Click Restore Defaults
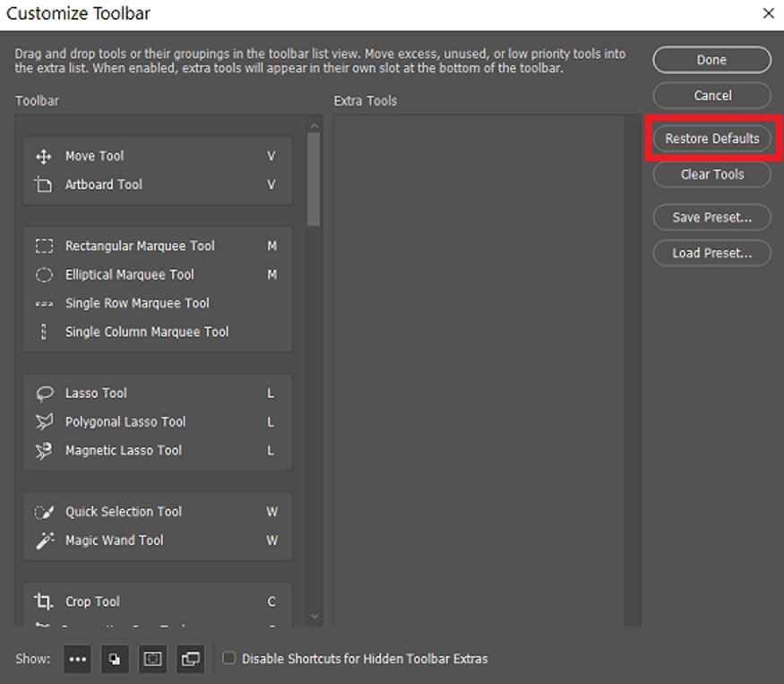The image size is (784, 684). [711, 139]
